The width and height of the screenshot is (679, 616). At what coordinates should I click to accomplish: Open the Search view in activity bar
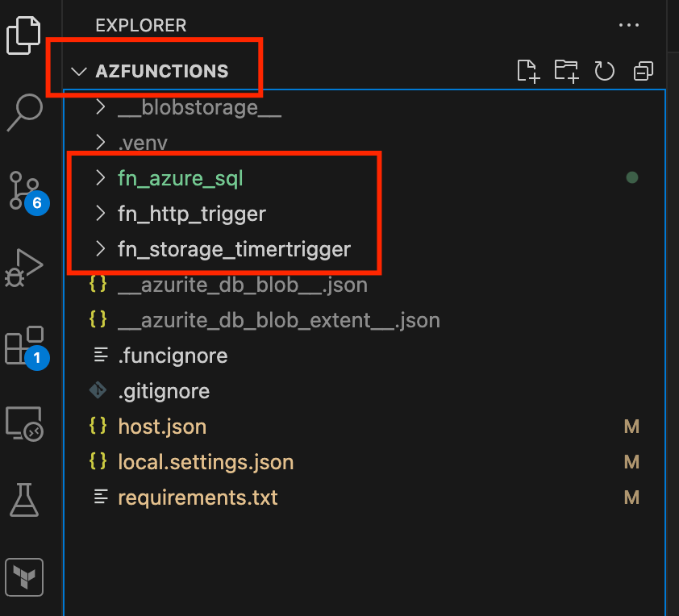click(x=25, y=112)
